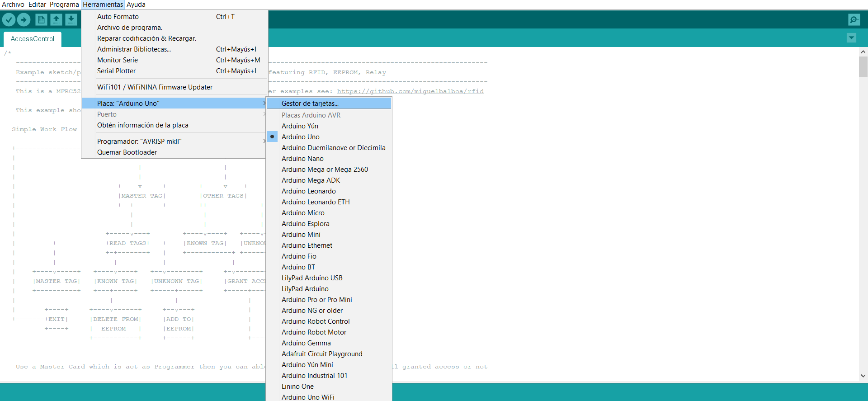Click the editor scrollbar down arrow

[863, 376]
